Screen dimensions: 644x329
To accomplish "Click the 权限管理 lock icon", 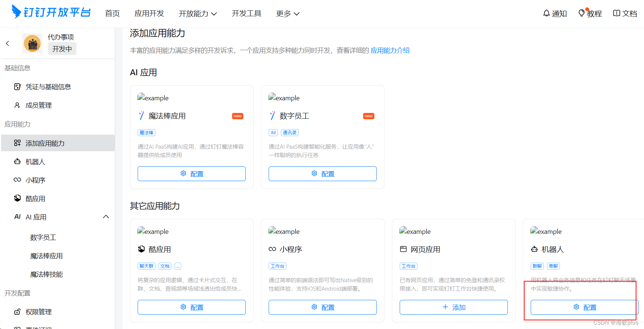I will pos(17,312).
